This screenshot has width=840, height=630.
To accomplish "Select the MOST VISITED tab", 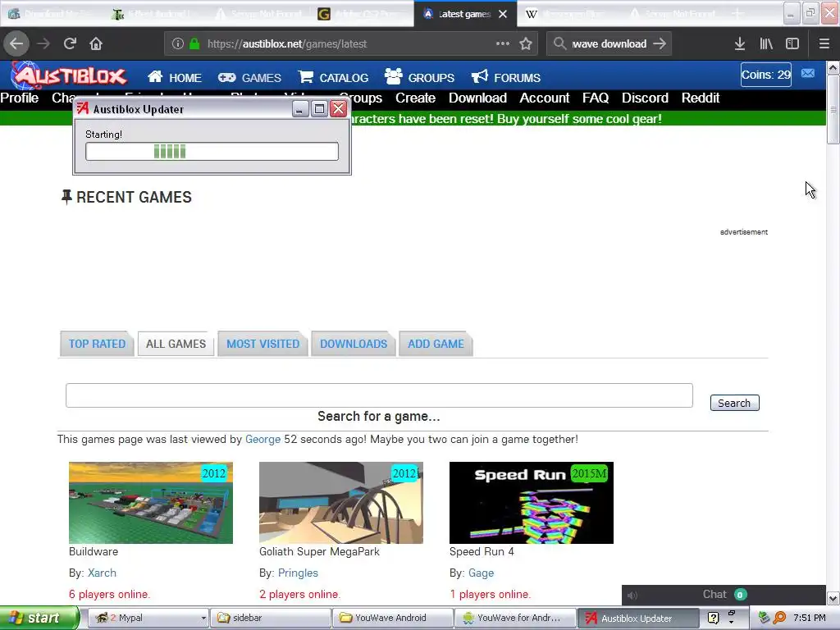I will (262, 344).
